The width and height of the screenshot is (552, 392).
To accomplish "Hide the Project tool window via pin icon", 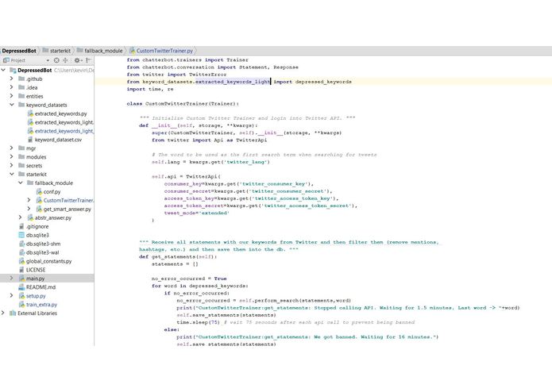I will (x=87, y=60).
